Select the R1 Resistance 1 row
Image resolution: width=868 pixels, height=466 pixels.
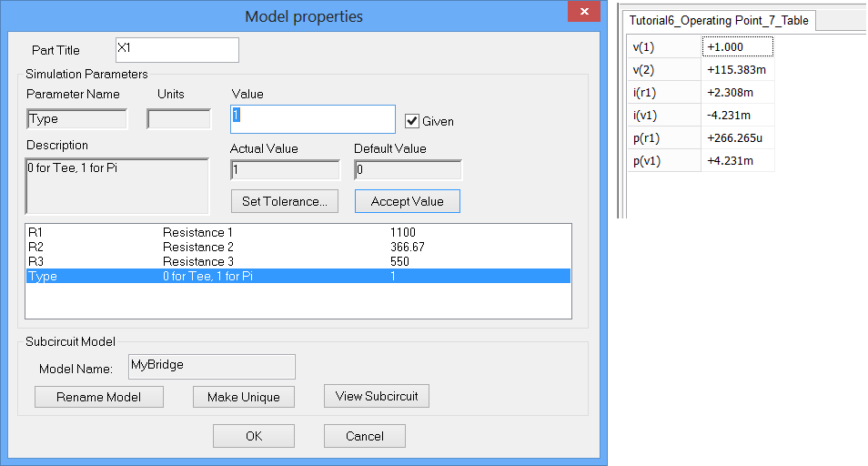298,233
